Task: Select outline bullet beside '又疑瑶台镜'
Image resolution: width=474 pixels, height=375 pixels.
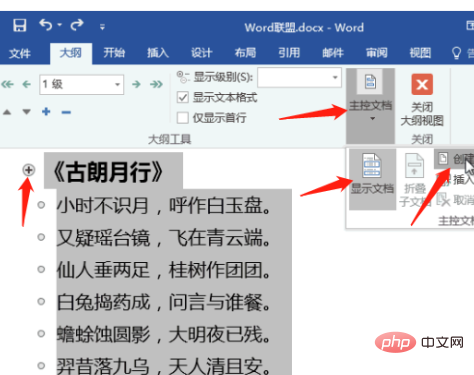Action: click(41, 237)
